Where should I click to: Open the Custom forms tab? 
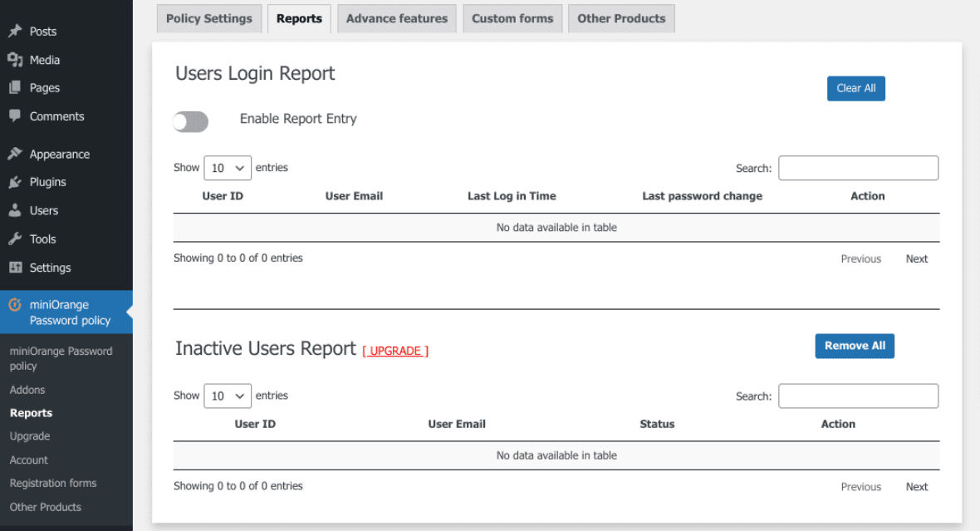click(512, 17)
